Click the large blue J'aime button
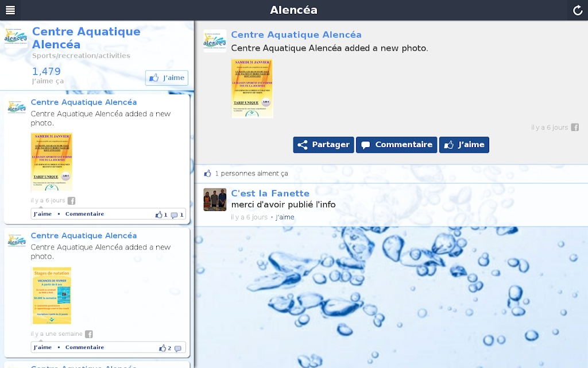This screenshot has height=368, width=588. tap(464, 144)
